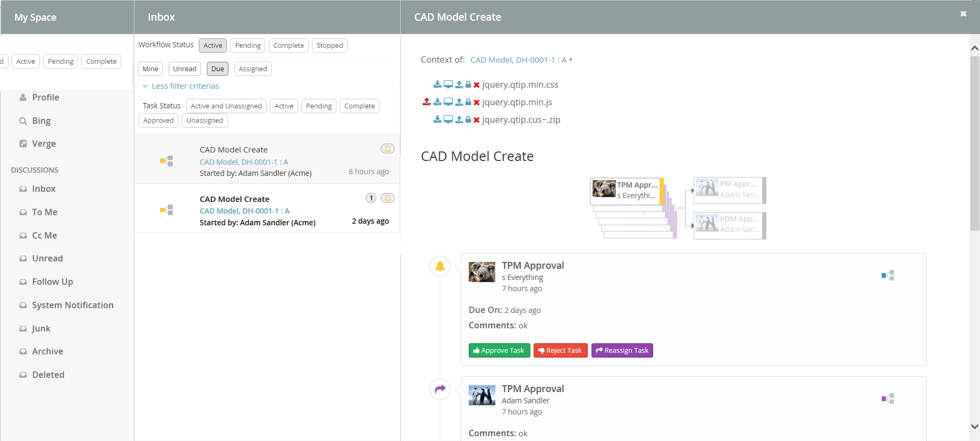980x441 pixels.
Task: Click the purple Reassign Task button
Action: pyautogui.click(x=622, y=351)
